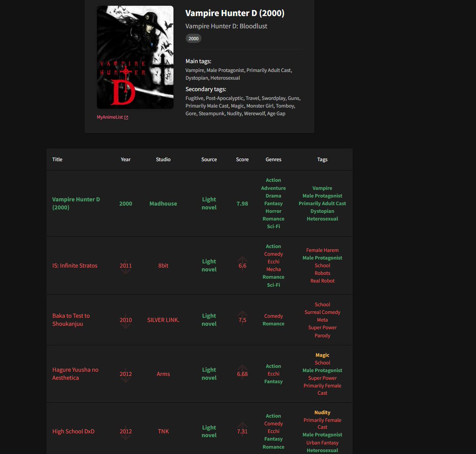The width and height of the screenshot is (476, 454).
Task: Click the Title column header
Action: [57, 159]
